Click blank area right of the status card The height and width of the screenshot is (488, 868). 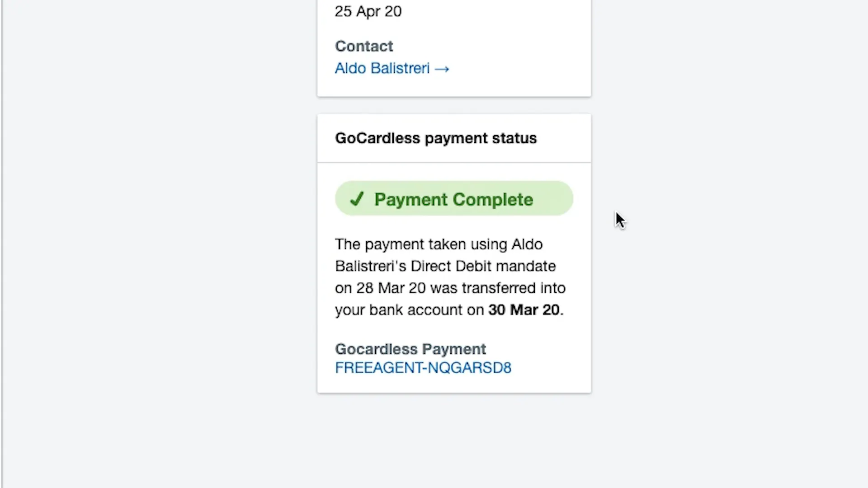[723, 271]
